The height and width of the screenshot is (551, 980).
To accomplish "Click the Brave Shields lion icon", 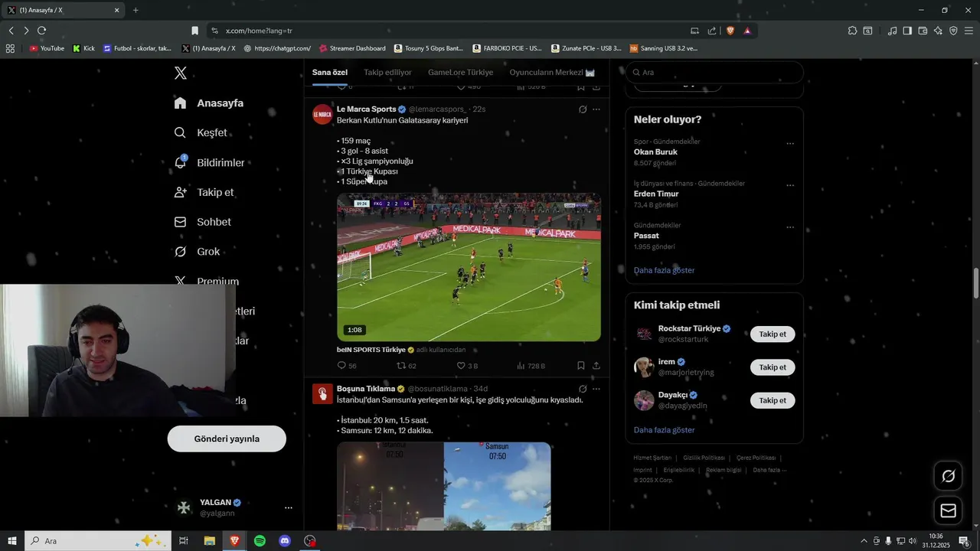I will pos(729,31).
